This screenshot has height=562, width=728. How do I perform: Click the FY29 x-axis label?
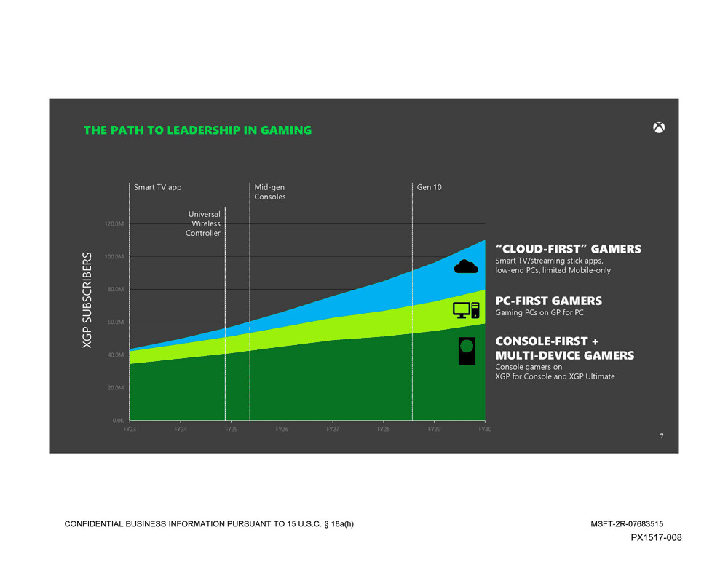pyautogui.click(x=434, y=430)
